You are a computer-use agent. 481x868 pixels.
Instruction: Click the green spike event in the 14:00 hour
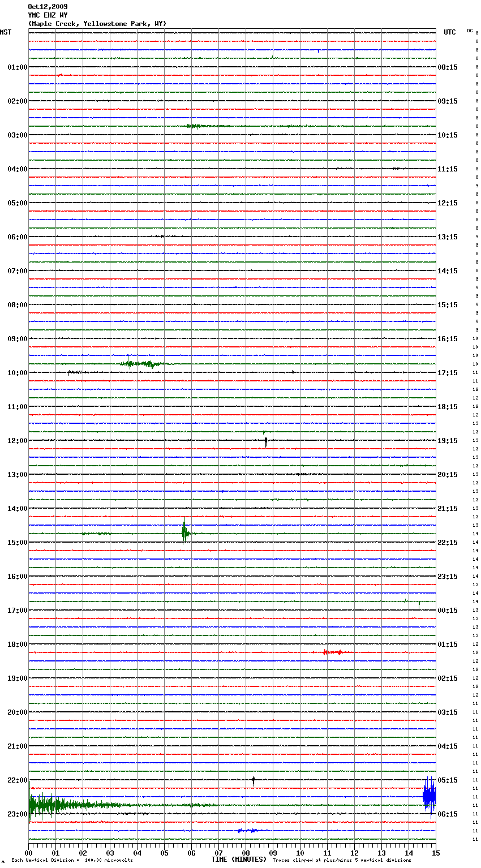click(x=184, y=532)
